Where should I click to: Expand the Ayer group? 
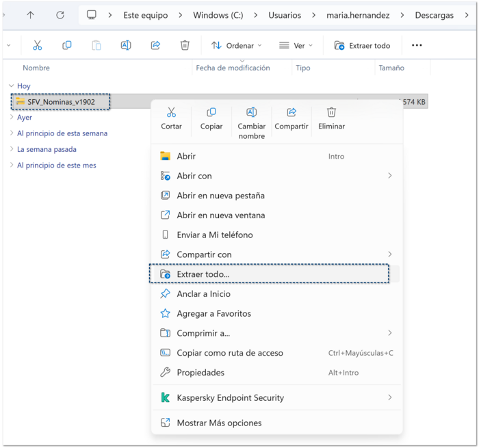point(25,118)
